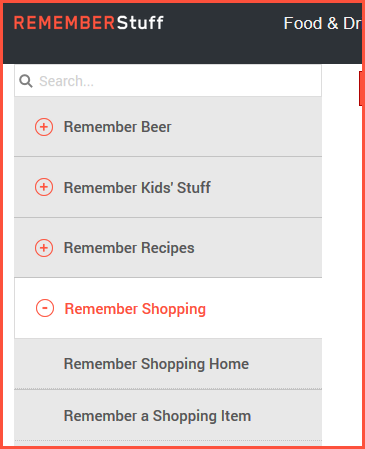Open the Food & Drink menu
This screenshot has width=365, height=449.
coord(322,23)
